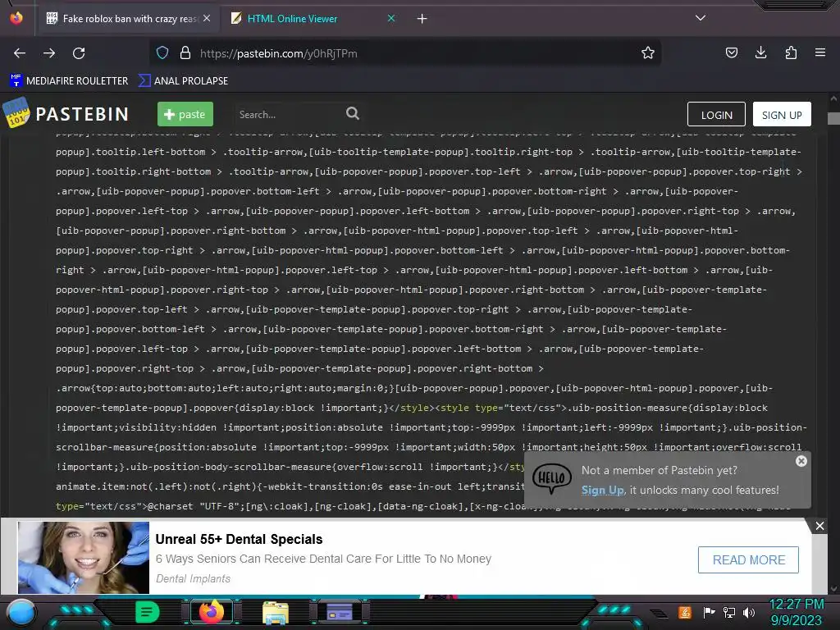Follow the Sign Up link in popup
The width and height of the screenshot is (840, 630).
tap(603, 490)
